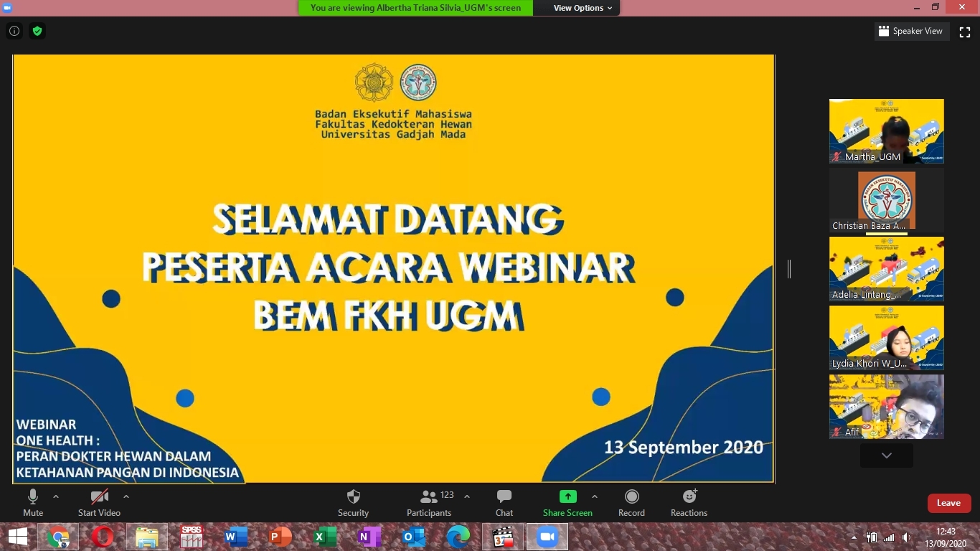The width and height of the screenshot is (980, 551).
Task: Open meeting information icon
Action: click(14, 31)
